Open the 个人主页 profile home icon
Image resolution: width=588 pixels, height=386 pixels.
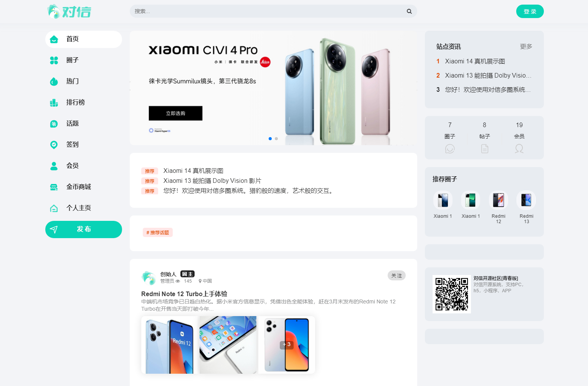[x=54, y=208]
